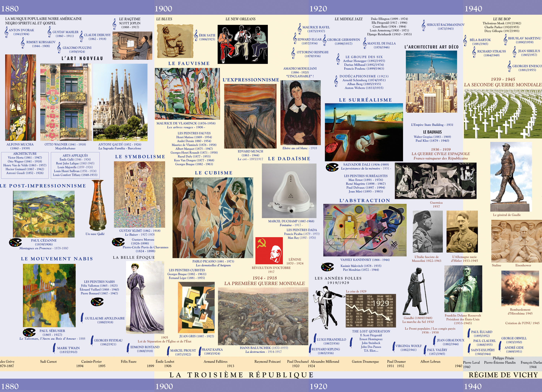Viewport: 542px width, 392px height.
Task: Select the 1920 marker in the bottom bar
Action: pos(319,386)
